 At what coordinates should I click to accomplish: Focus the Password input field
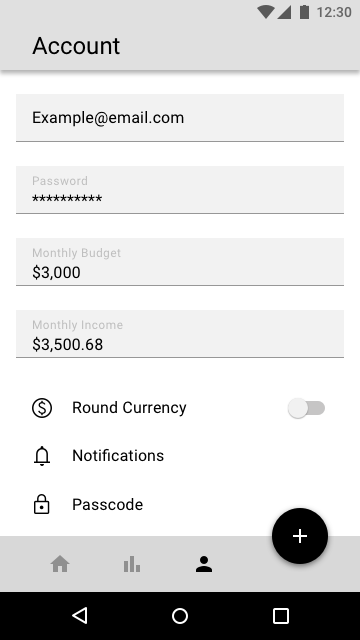(180, 190)
